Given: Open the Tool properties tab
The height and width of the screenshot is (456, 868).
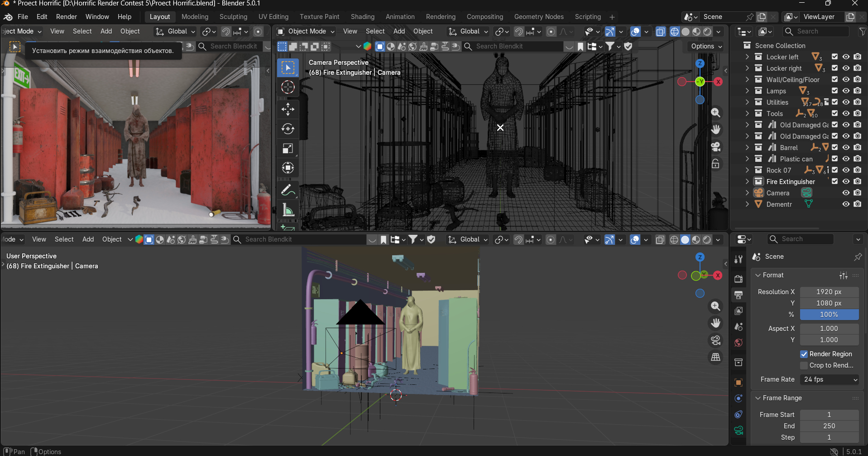Looking at the screenshot, I should pyautogui.click(x=739, y=259).
